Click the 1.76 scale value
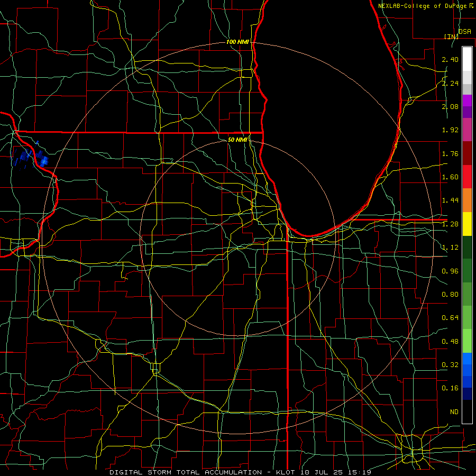This screenshot has width=476, height=476. click(450, 153)
